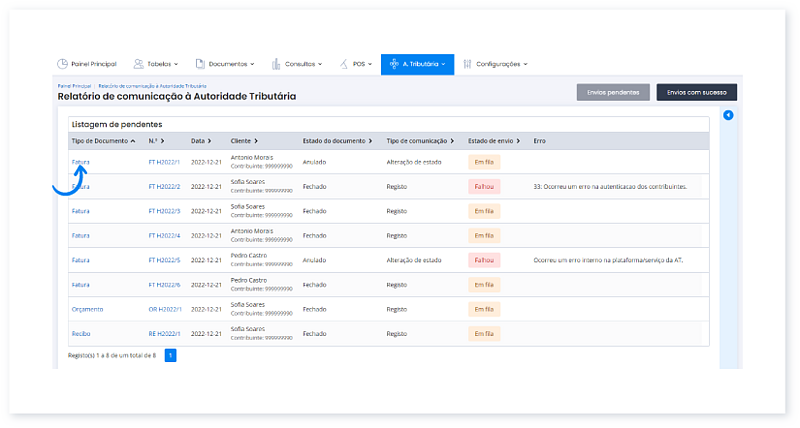Click the Envios pendentes button
Image resolution: width=800 pixels, height=428 pixels.
pos(613,92)
